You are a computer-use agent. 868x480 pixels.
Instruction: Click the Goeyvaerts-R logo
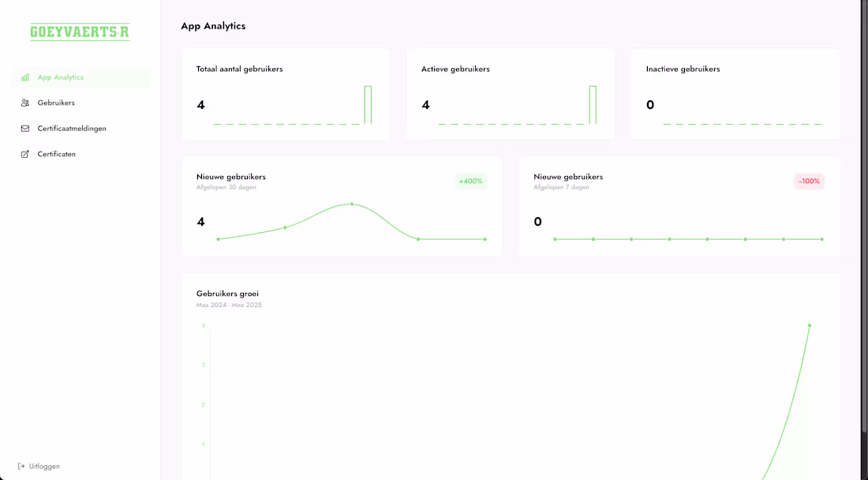coord(78,32)
